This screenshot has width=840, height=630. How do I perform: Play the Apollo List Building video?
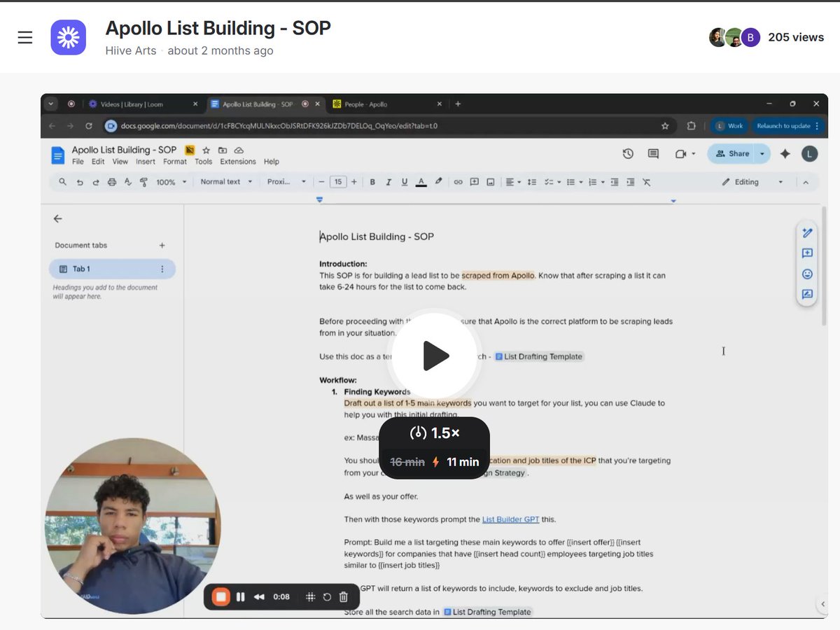[x=435, y=356]
